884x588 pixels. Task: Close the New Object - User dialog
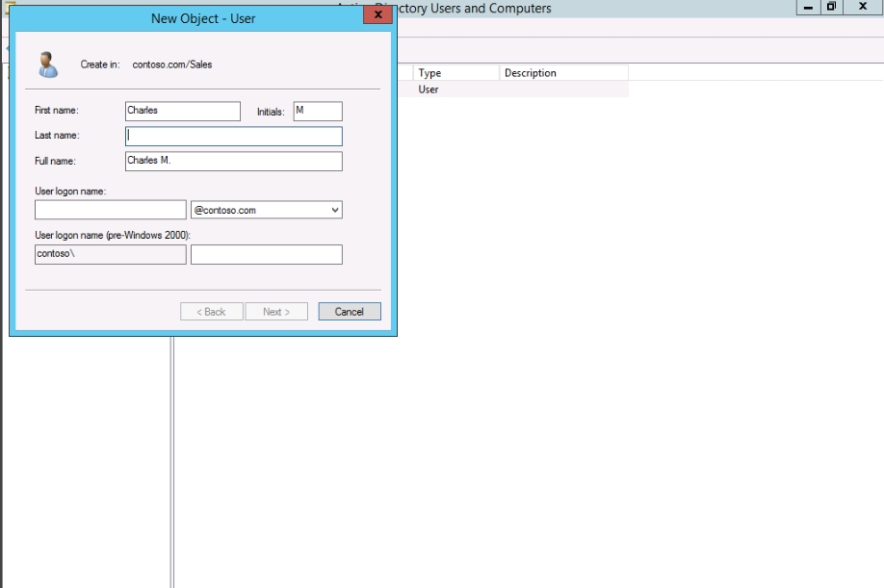[x=377, y=16]
